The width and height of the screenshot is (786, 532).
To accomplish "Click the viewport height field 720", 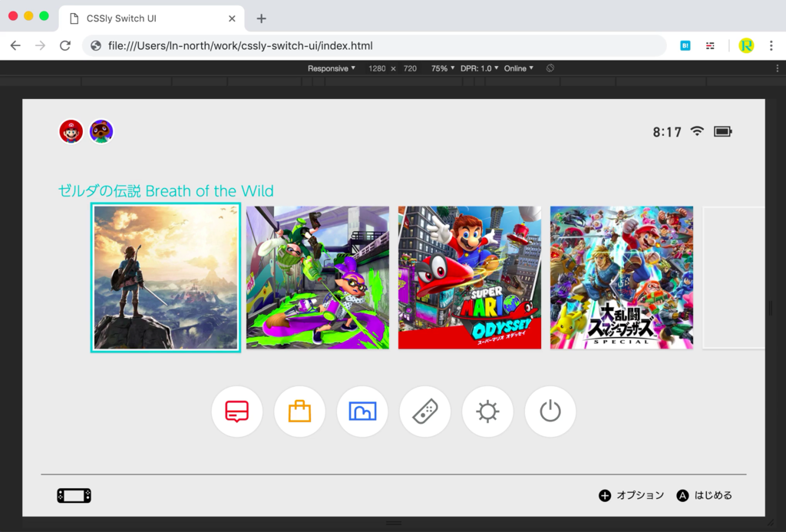I will (410, 68).
